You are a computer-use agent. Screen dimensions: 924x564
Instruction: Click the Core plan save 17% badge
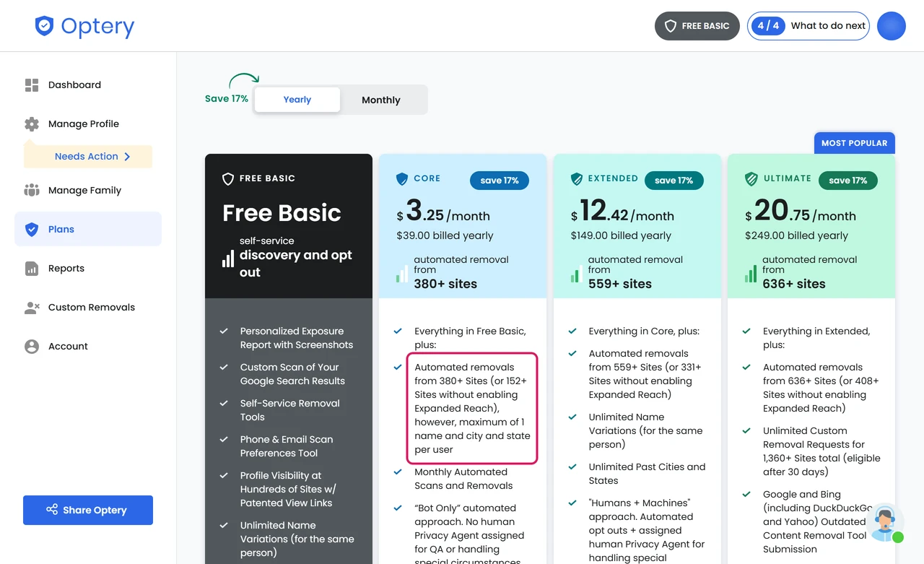coord(500,181)
